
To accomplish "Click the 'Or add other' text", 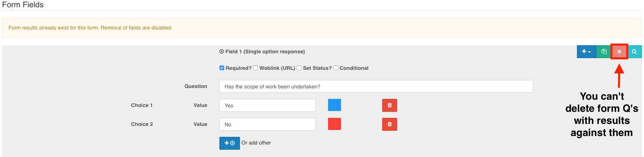I will tap(256, 143).
